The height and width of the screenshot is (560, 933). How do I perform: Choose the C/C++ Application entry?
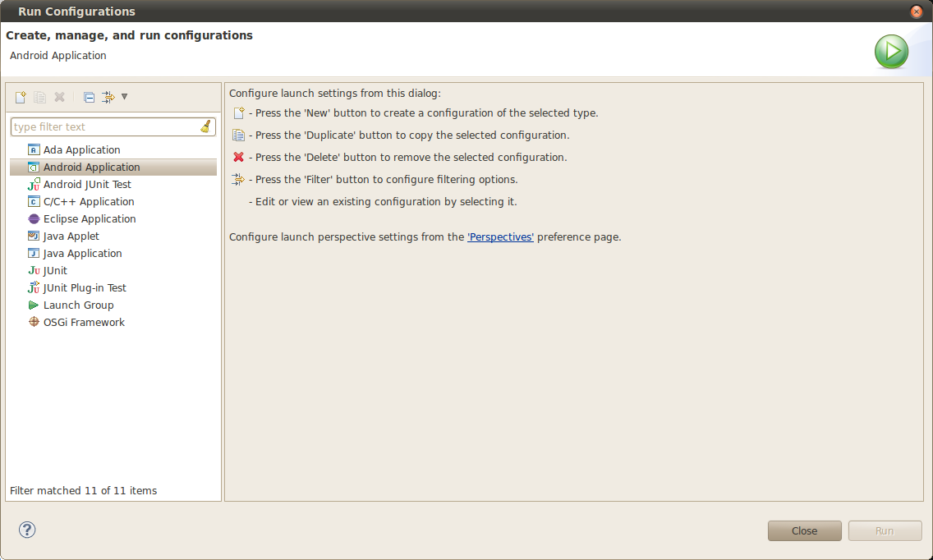pos(88,201)
